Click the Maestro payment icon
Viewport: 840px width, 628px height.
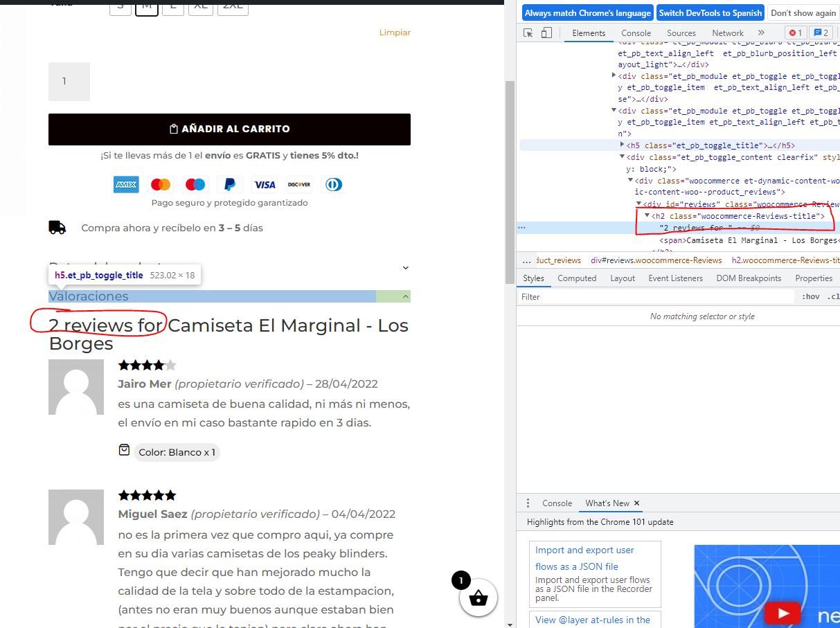click(x=195, y=184)
